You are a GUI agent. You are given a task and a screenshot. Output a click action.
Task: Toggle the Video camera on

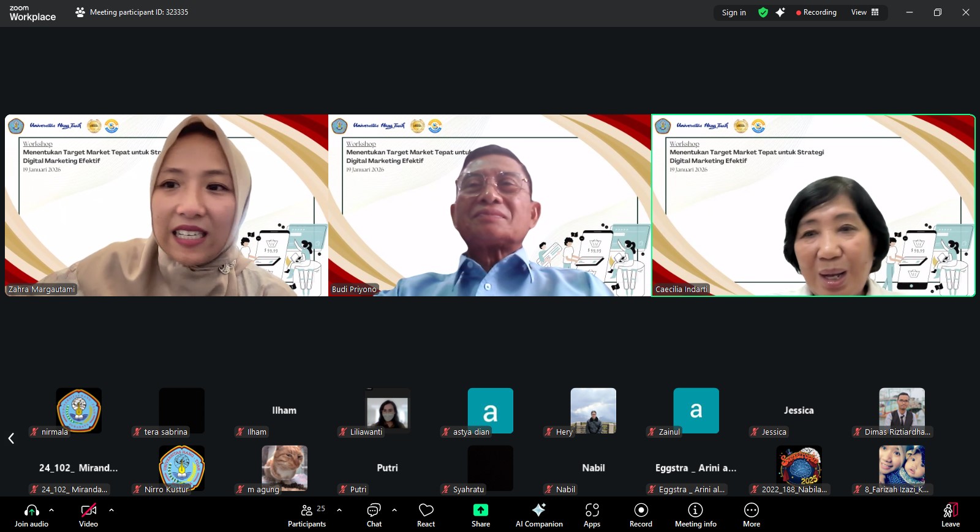click(x=88, y=515)
